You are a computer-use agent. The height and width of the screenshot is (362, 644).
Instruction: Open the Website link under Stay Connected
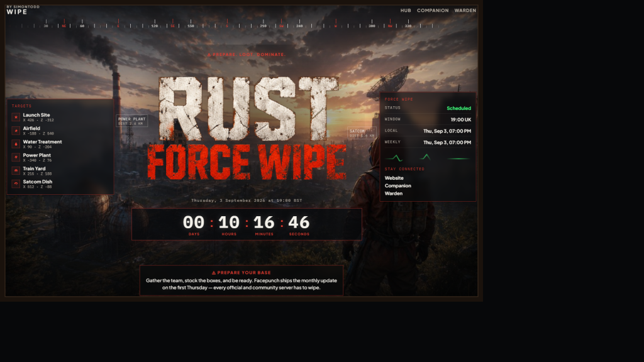coord(394,178)
